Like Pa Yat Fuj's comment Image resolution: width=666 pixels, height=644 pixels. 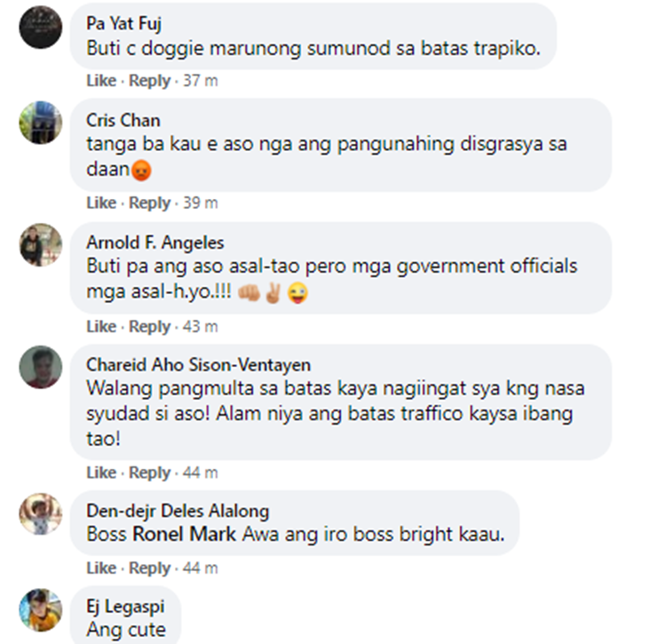pos(101,81)
